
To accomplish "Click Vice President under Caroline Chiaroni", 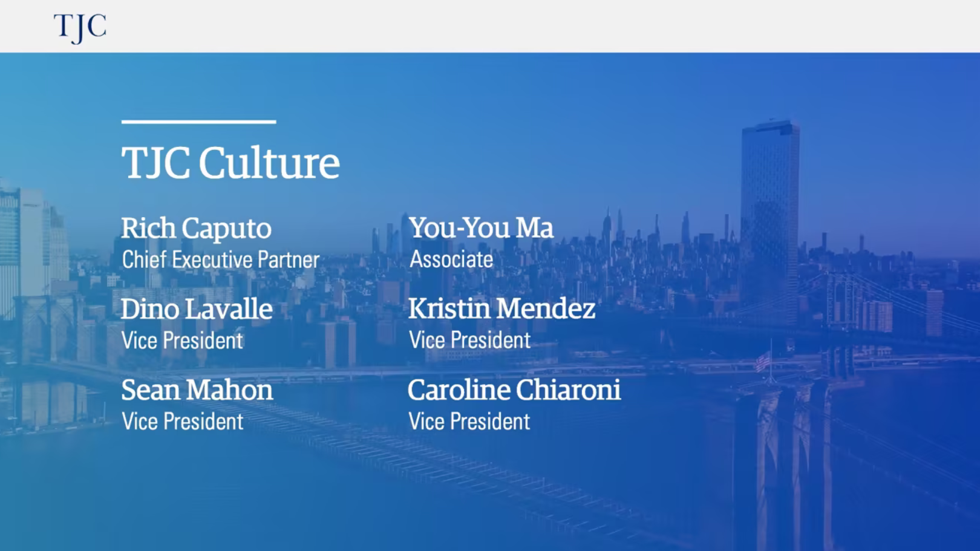I will click(x=469, y=422).
